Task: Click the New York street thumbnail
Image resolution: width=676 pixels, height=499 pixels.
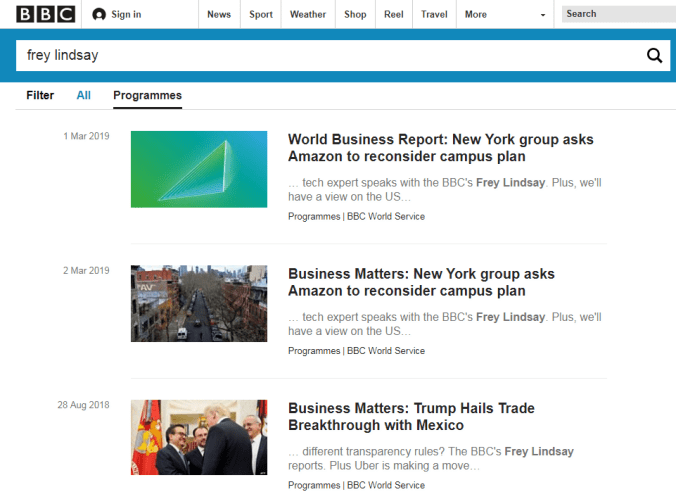Action: [199, 303]
